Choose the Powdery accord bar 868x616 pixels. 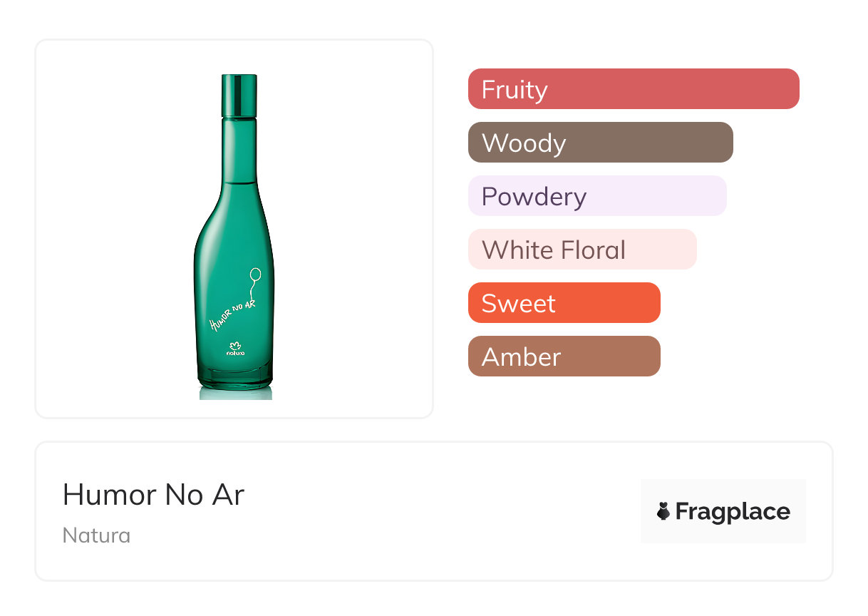pos(596,196)
